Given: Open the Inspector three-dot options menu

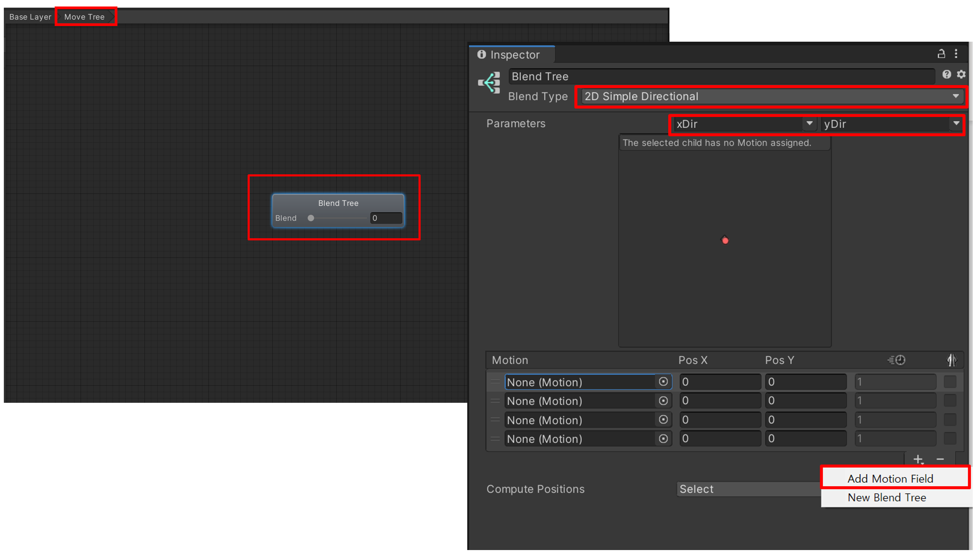Looking at the screenshot, I should click(x=956, y=54).
